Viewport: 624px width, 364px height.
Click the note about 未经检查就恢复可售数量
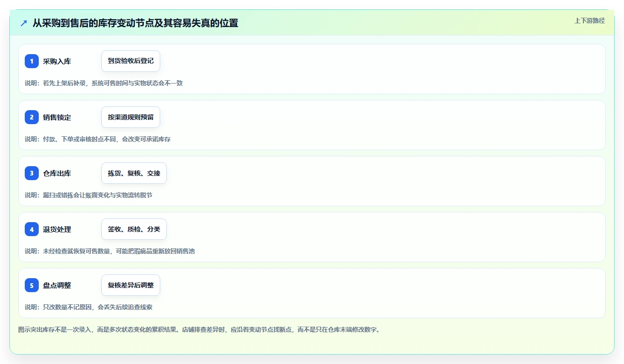point(110,251)
